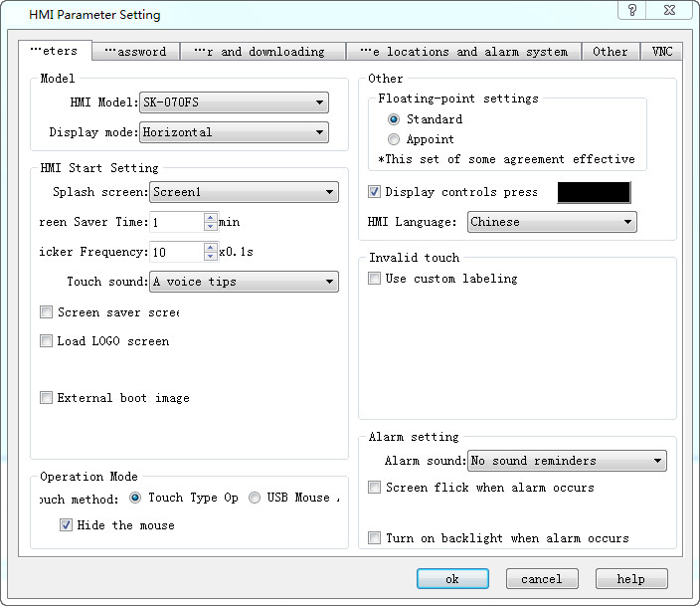Open the Splash screen dropdown

click(244, 192)
